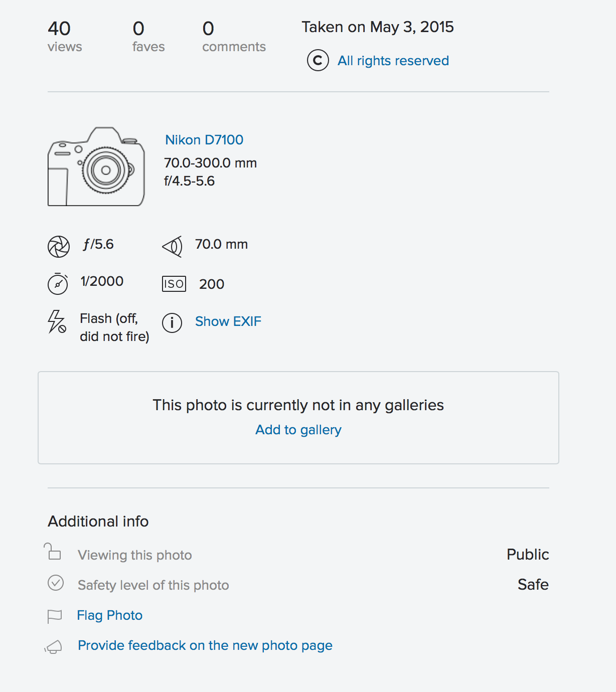Click the info icon beside Show EXIF
The width and height of the screenshot is (616, 692).
[x=172, y=322]
